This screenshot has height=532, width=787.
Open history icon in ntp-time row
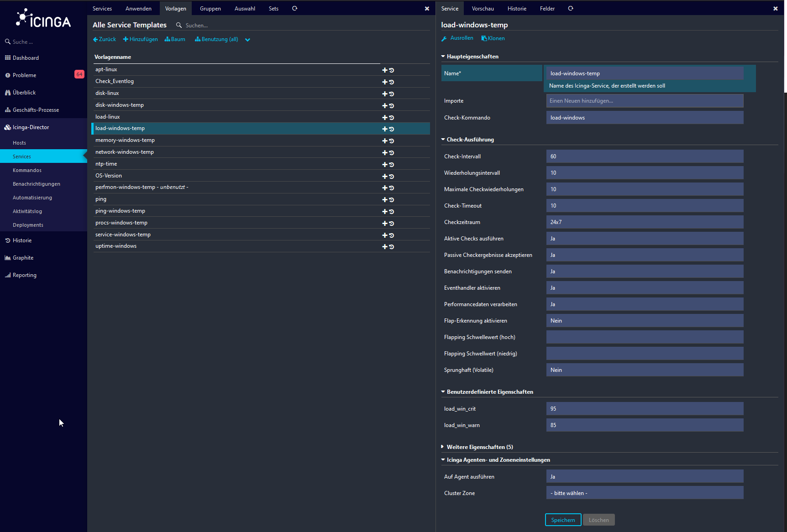pyautogui.click(x=392, y=165)
